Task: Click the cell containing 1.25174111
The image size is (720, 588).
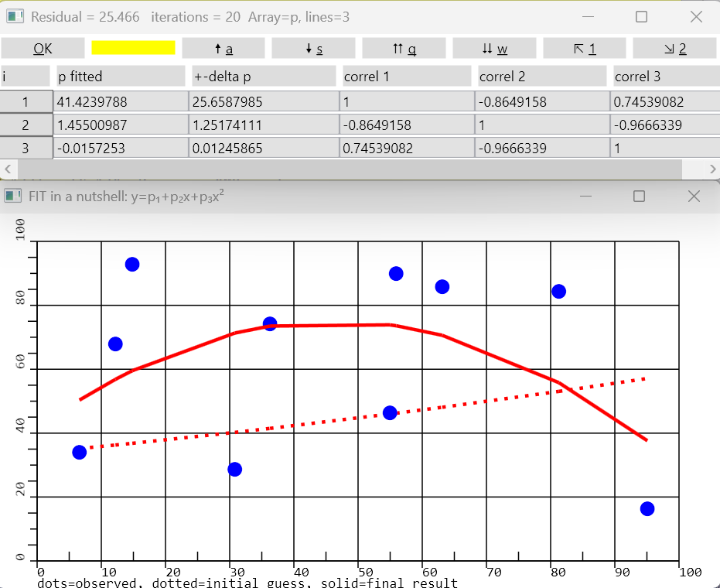Action: pyautogui.click(x=264, y=125)
